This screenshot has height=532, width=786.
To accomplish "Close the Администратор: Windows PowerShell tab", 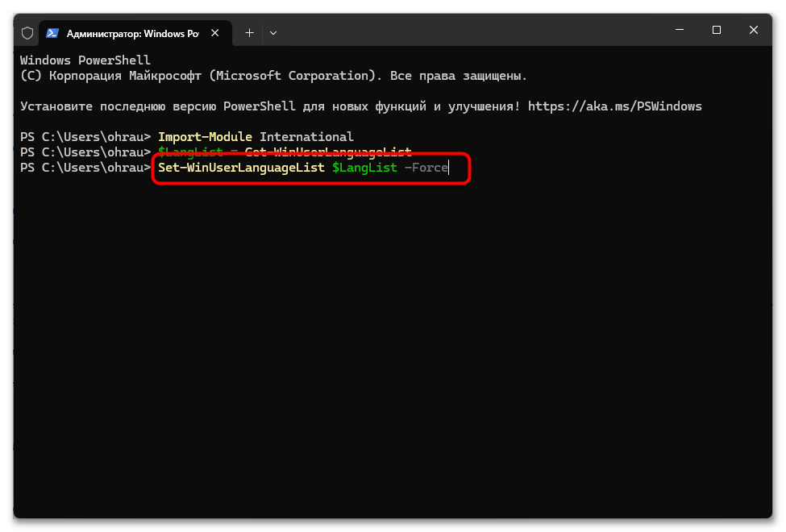I will click(x=215, y=33).
